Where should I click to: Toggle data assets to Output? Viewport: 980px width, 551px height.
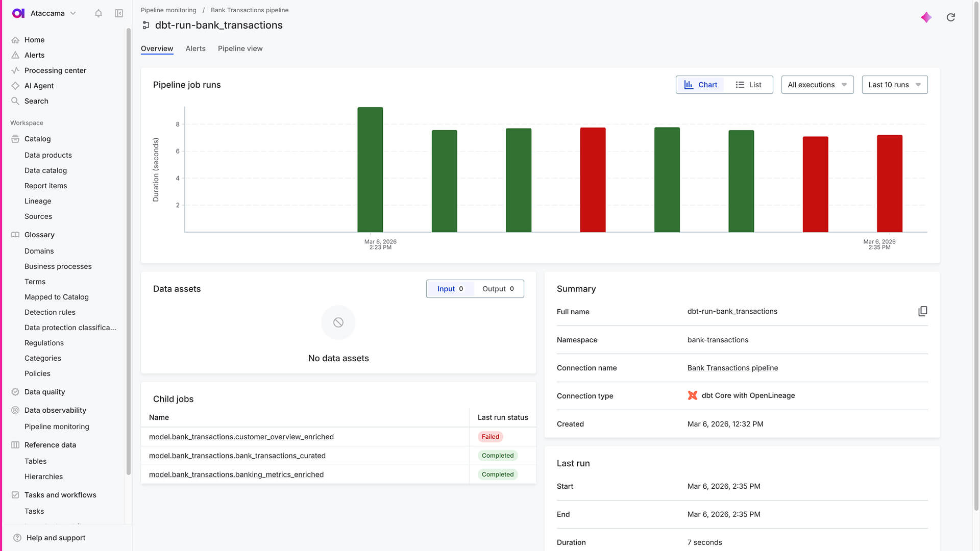pyautogui.click(x=498, y=289)
